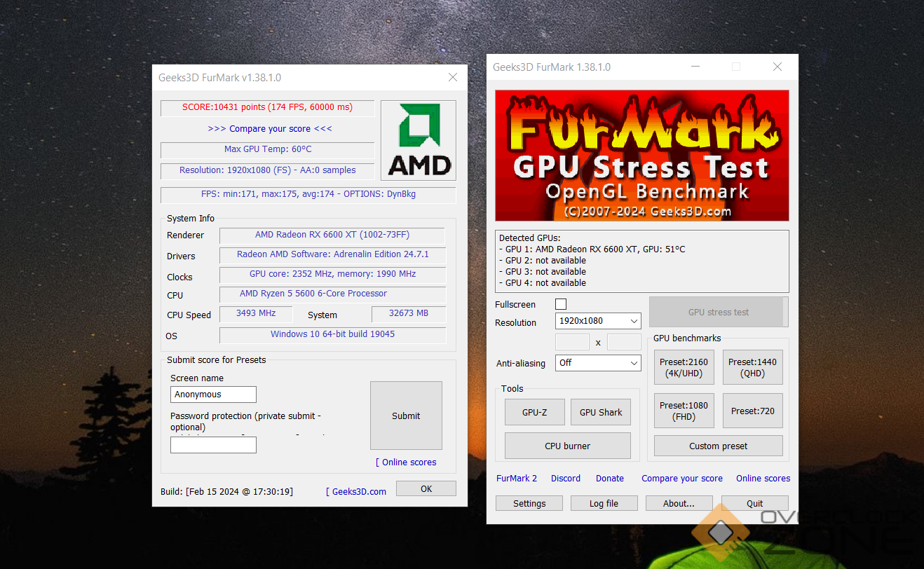The image size is (924, 569).
Task: Click the FPS min/max/avg result line
Action: [x=308, y=194]
